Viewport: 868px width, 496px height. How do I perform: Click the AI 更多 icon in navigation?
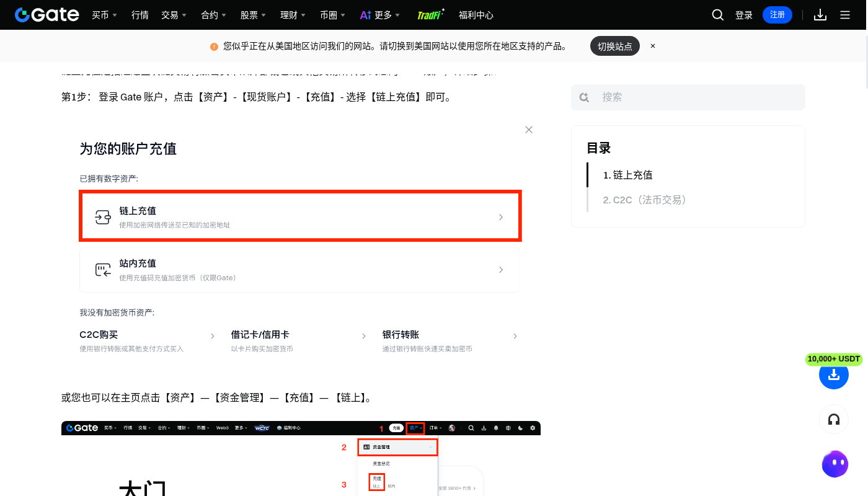coord(365,15)
